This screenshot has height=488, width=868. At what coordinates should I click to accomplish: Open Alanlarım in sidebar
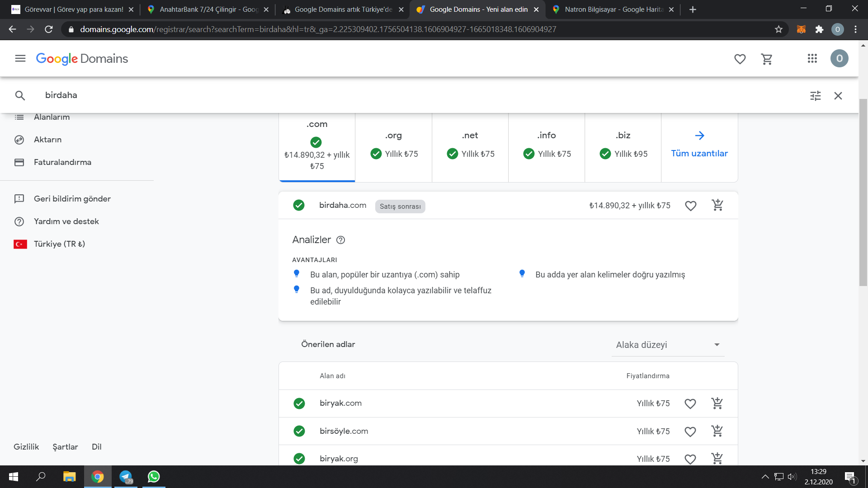(52, 117)
